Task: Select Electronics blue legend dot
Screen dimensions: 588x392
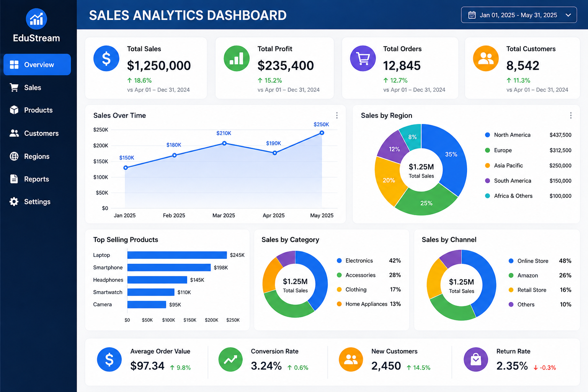Action: tap(339, 260)
